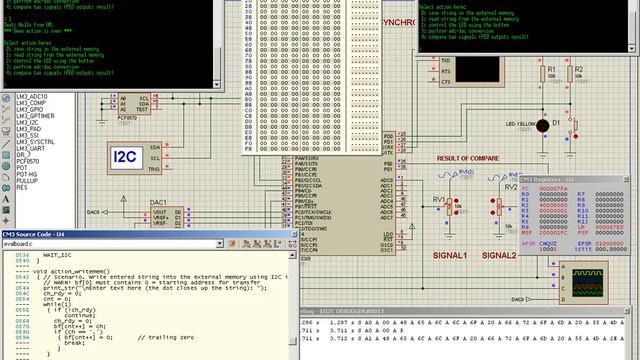Click the topmost round icon in left toolbar
This screenshot has width=640, height=360.
click(x=6, y=98)
